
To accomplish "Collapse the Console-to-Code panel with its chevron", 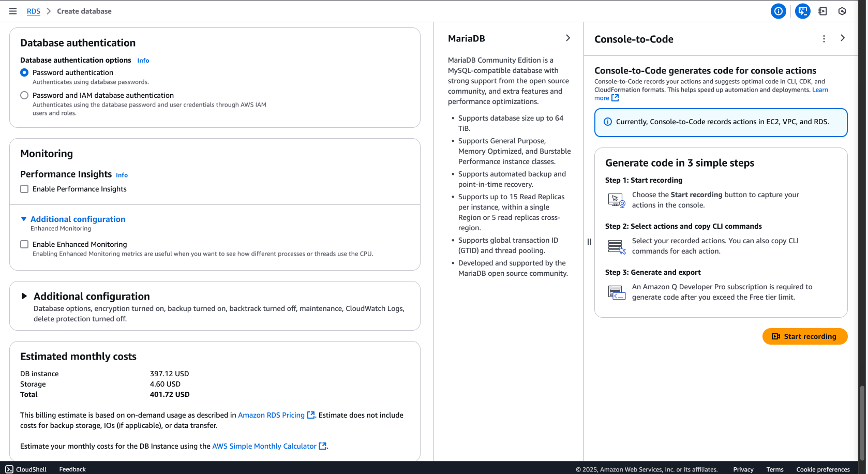I will (843, 38).
